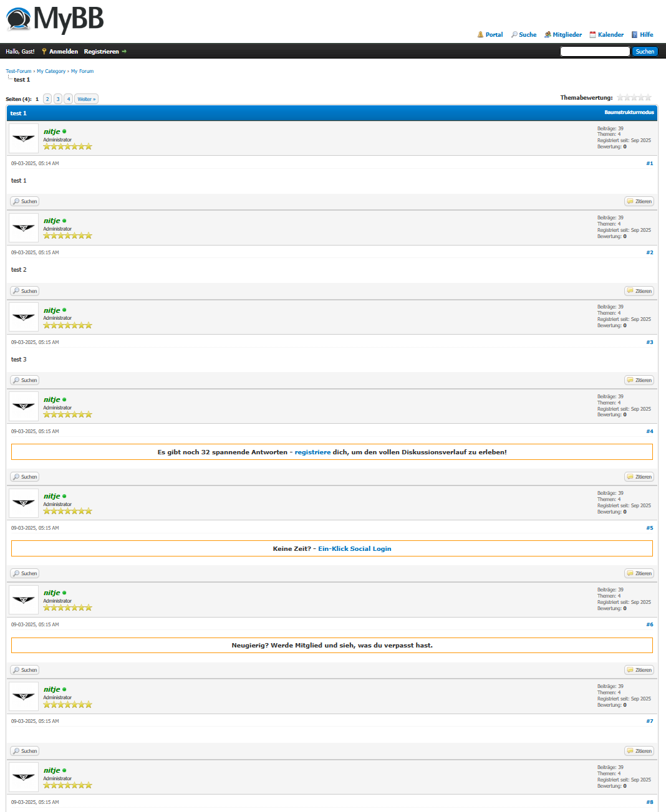This screenshot has width=666, height=812.
Task: Click the registriere link in post #4
Action: (312, 452)
